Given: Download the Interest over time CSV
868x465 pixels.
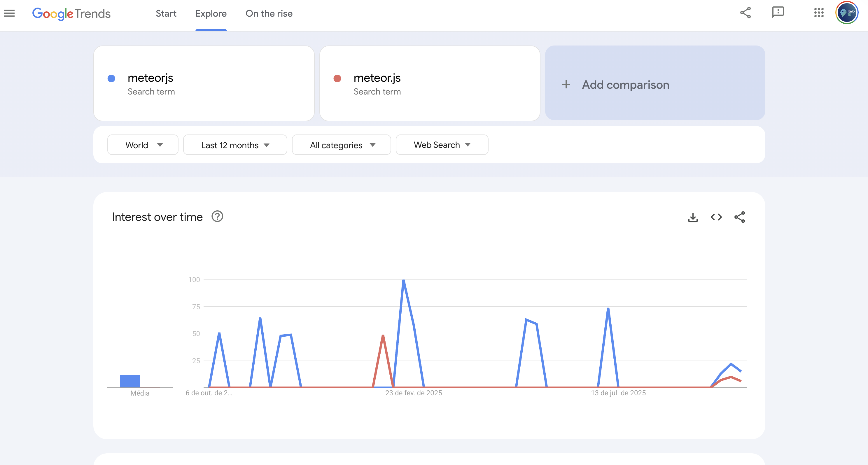Looking at the screenshot, I should [x=693, y=217].
